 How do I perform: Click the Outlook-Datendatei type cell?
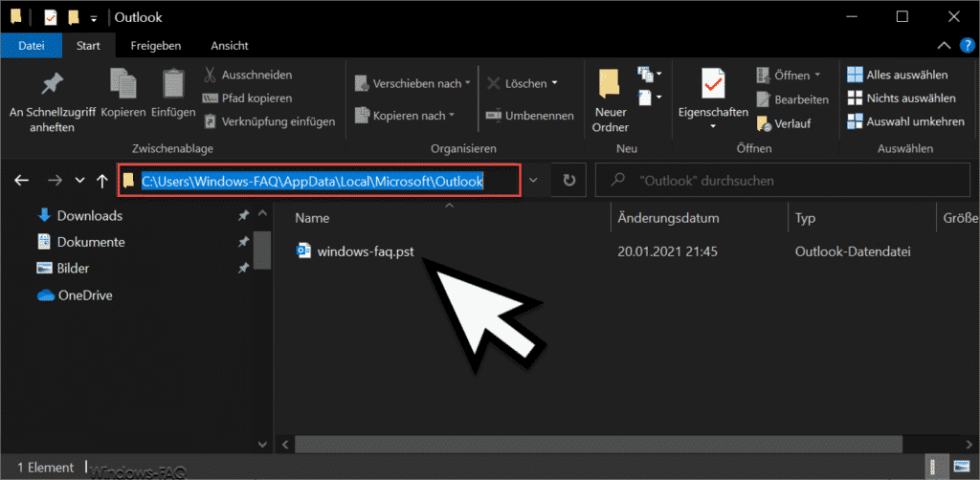[x=853, y=252]
